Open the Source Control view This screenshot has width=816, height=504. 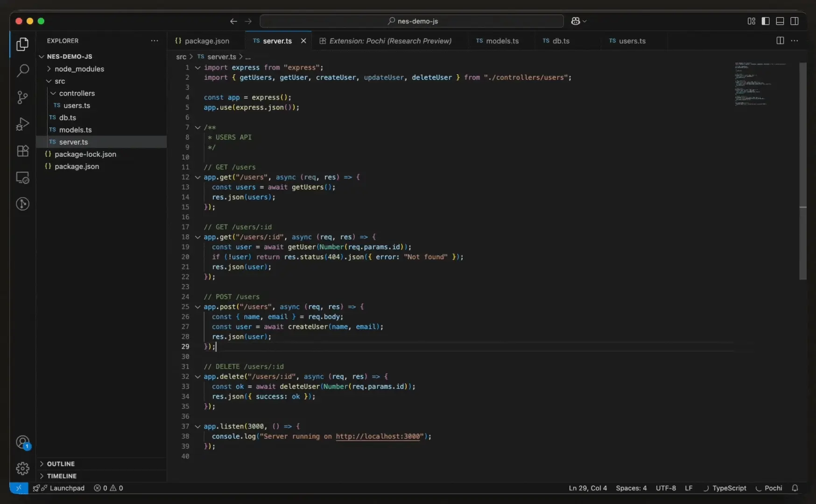click(22, 97)
